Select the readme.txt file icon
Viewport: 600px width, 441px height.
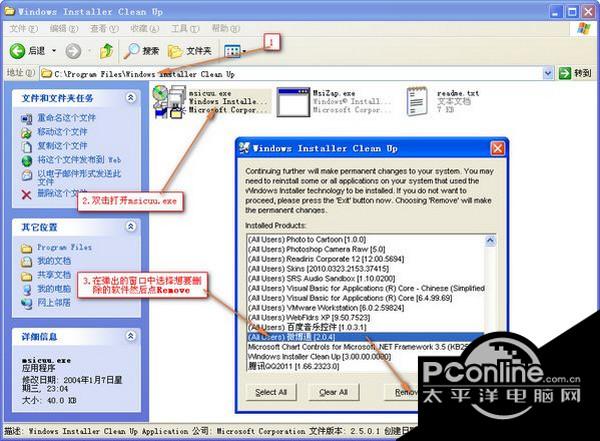pos(417,101)
